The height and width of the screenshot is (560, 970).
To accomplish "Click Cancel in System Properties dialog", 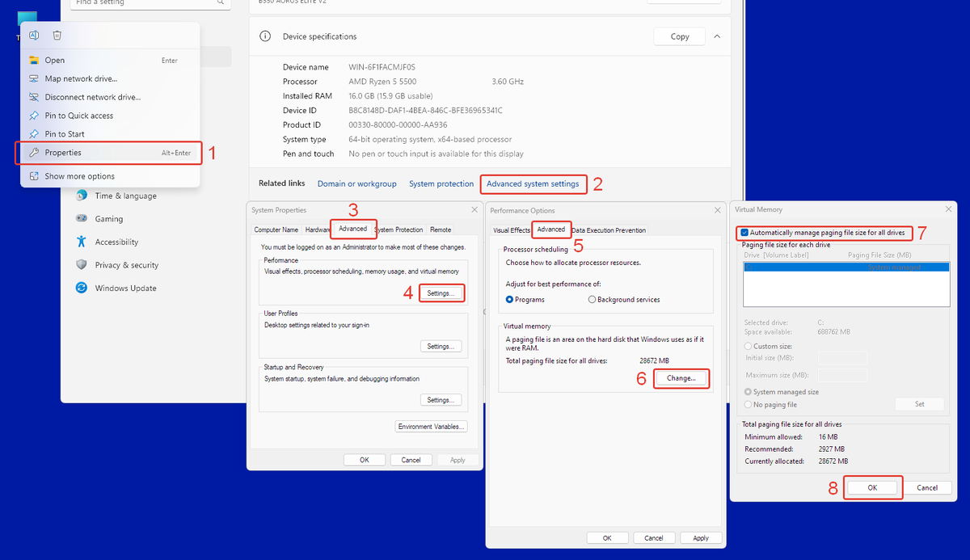I will tap(411, 460).
